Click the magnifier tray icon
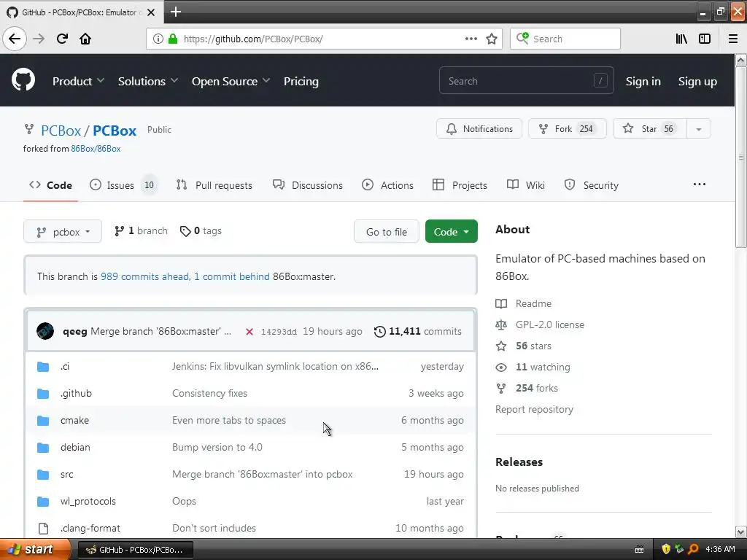The image size is (747, 560). click(693, 549)
